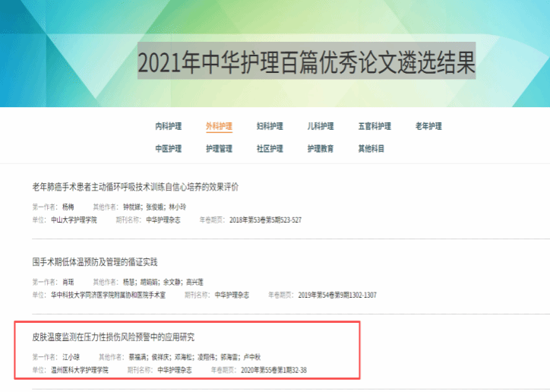This screenshot has width=550, height=392.
Task: Click first author 肖瑶 in second article
Action: (x=68, y=281)
